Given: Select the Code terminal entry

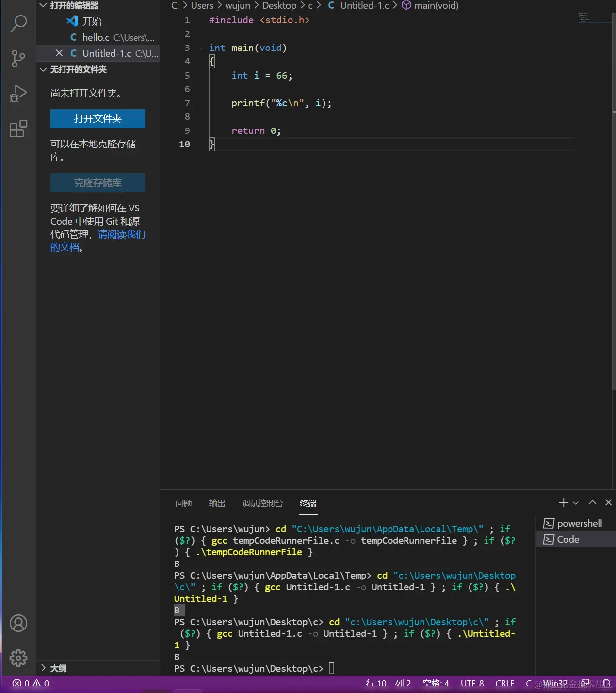Looking at the screenshot, I should point(576,539).
